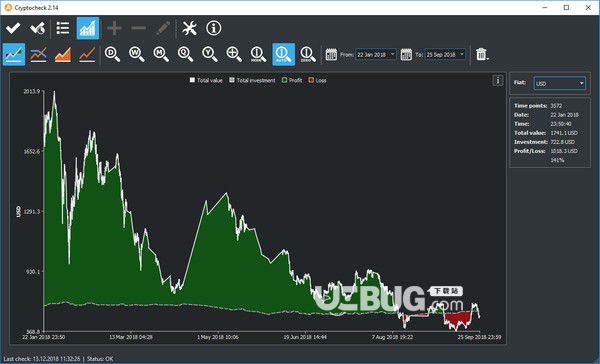This screenshot has width=600, height=364.
Task: Expand the Fiat USD currency dropdown
Action: (559, 83)
